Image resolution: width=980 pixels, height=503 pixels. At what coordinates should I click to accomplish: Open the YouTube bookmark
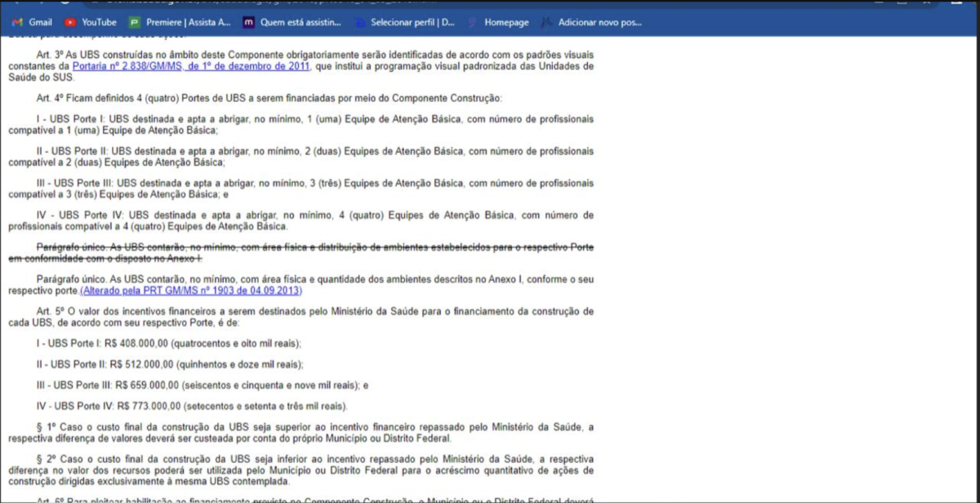(91, 22)
